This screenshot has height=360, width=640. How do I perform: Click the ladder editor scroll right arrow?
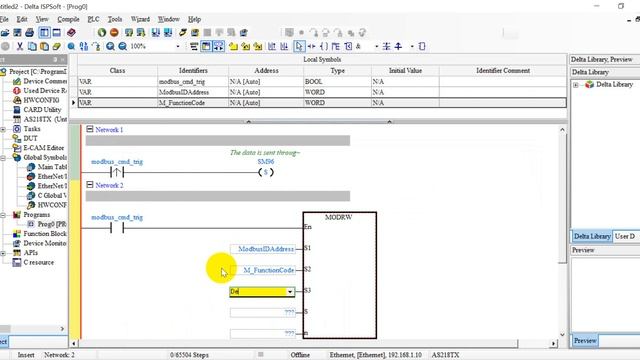pyautogui.click(x=553, y=344)
